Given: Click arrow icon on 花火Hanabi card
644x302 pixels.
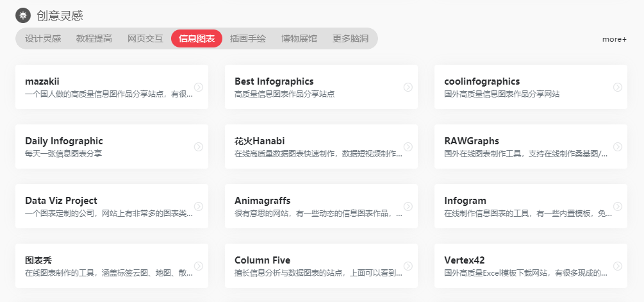Looking at the screenshot, I should point(408,147).
